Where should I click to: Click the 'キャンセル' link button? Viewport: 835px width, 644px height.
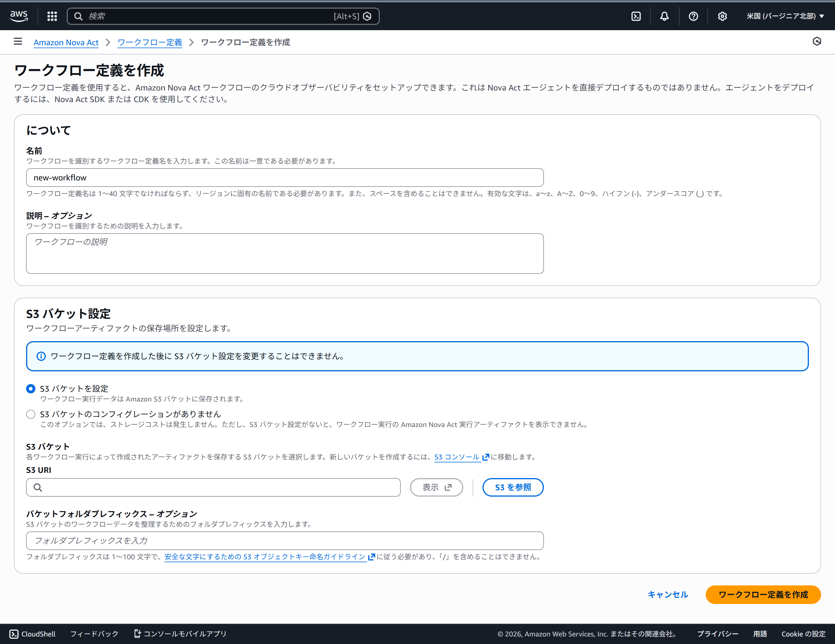coord(667,595)
